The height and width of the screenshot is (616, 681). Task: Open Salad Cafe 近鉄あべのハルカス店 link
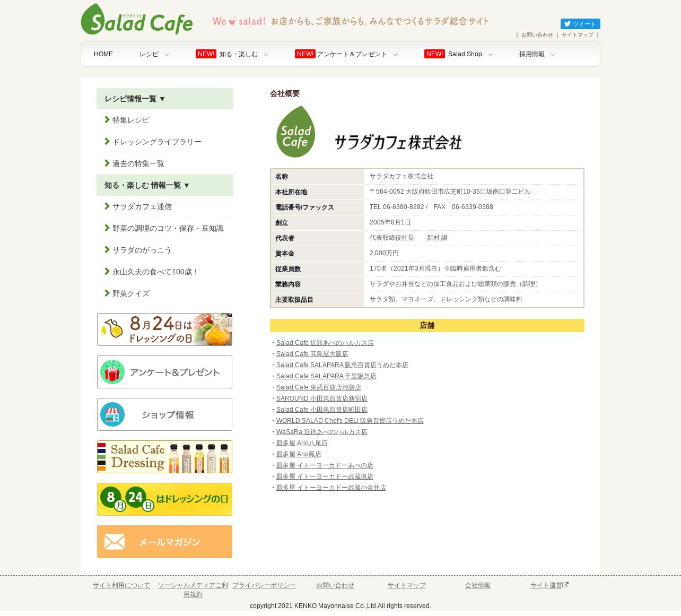(x=325, y=343)
